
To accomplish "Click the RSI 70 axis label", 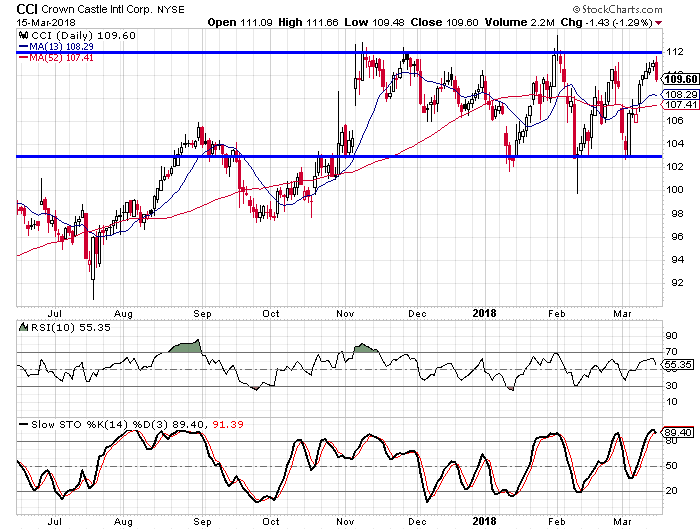I will [671, 352].
